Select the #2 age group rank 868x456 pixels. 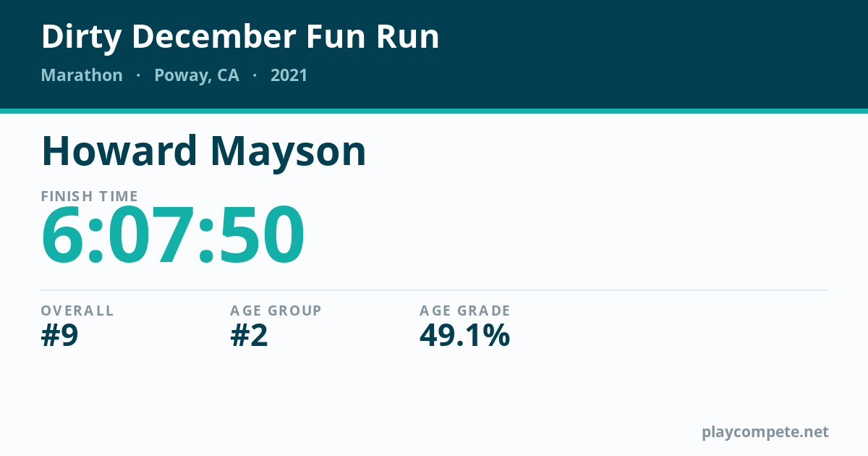coord(250,336)
